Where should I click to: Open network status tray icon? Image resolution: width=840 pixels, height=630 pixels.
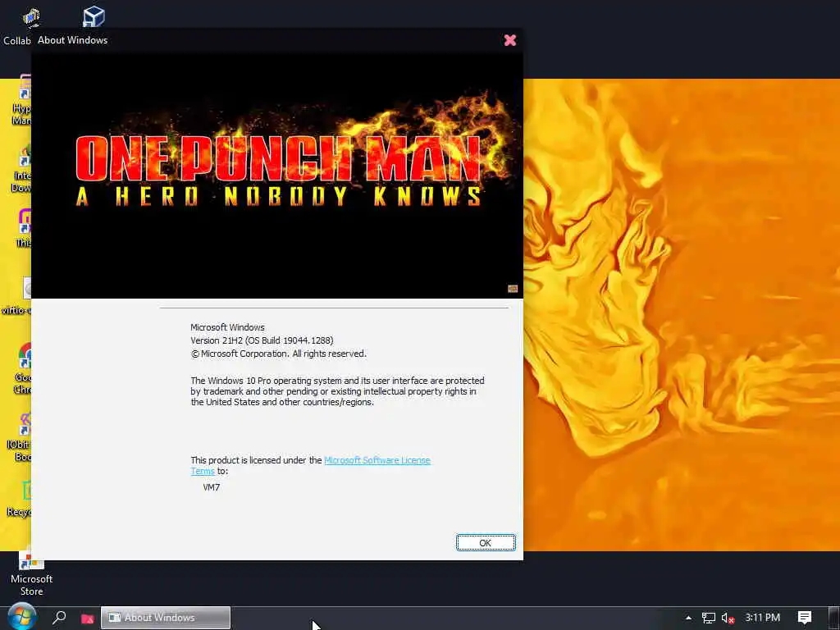708,618
